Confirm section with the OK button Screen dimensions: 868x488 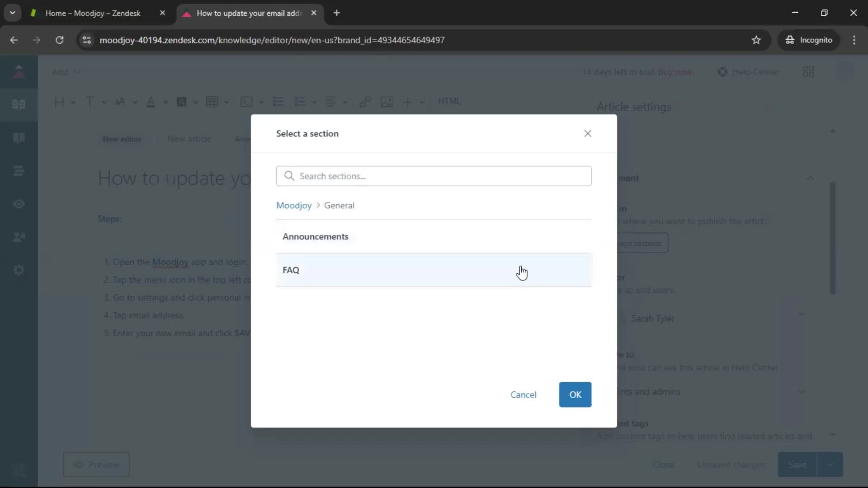pyautogui.click(x=575, y=394)
